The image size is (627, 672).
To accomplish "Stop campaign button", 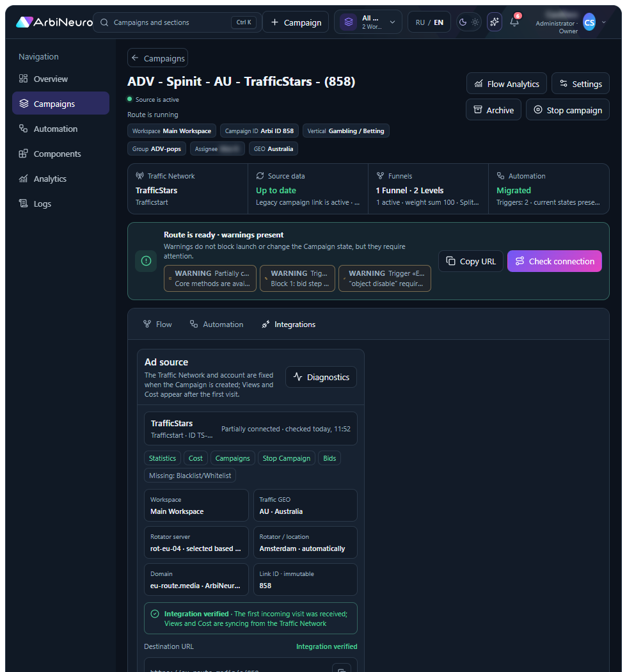I will [567, 109].
